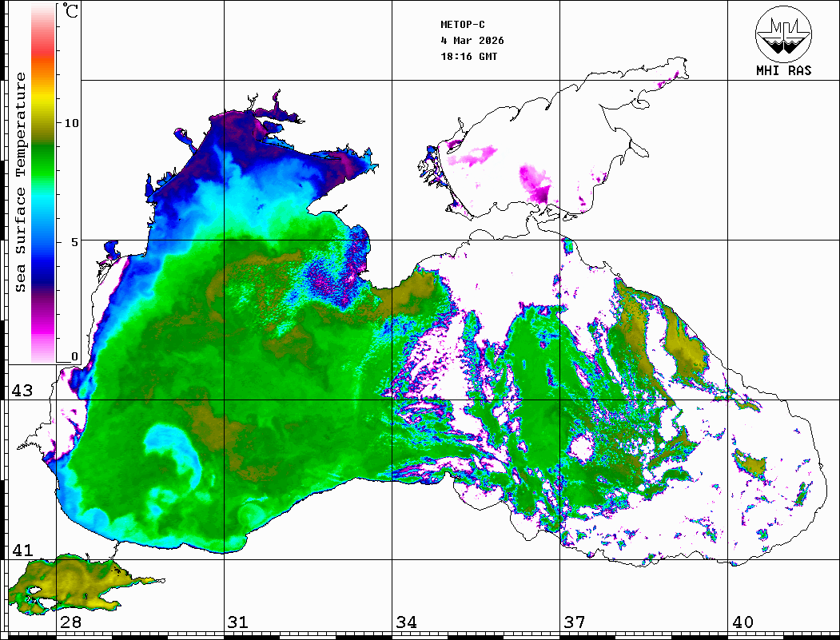Viewport: 840px width, 640px height.
Task: Click the MHI RAS text label
Action: (x=783, y=70)
